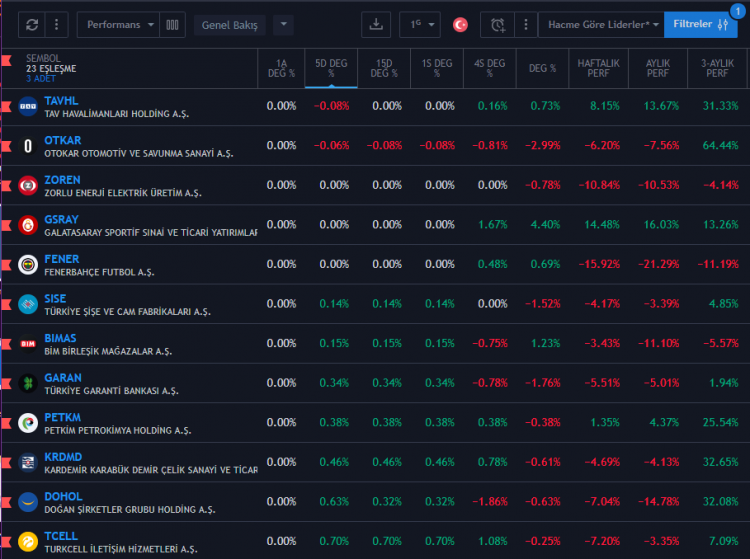Open TAVHL symbol link
Viewport: 750px width, 559px height.
pyautogui.click(x=61, y=101)
